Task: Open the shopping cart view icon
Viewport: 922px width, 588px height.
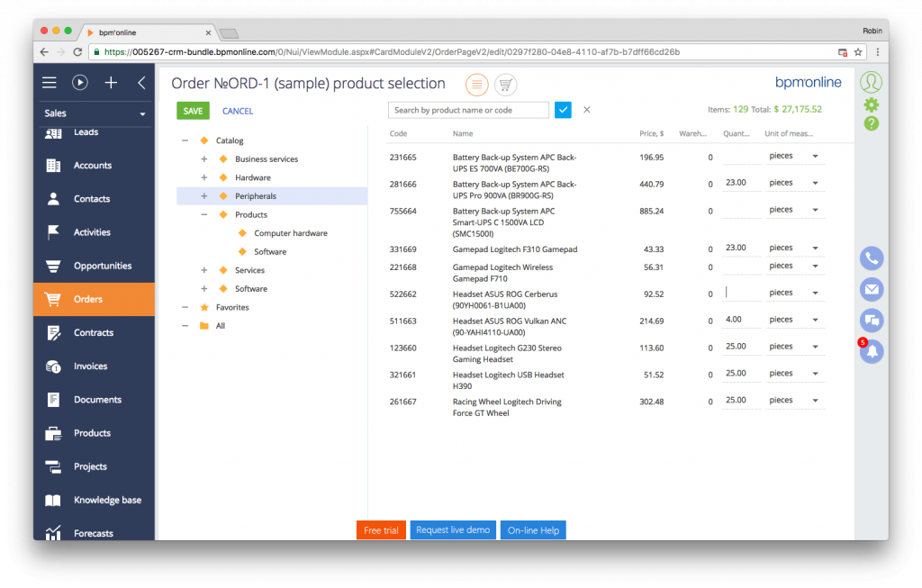Action: 505,85
